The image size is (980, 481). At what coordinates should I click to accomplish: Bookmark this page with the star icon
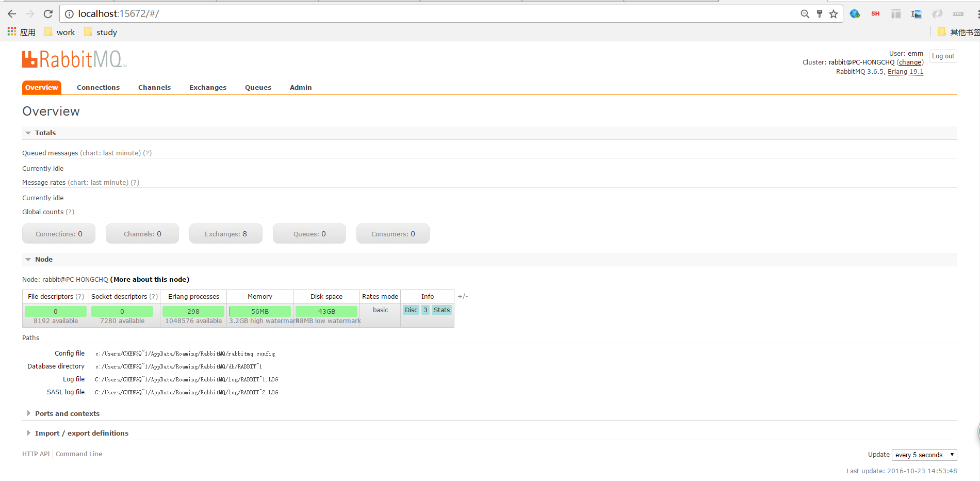[x=834, y=14]
